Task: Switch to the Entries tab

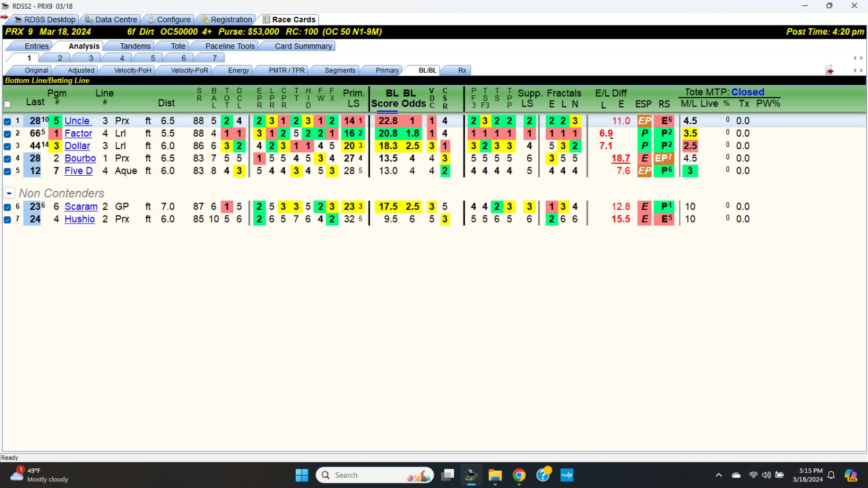Action: pyautogui.click(x=36, y=46)
